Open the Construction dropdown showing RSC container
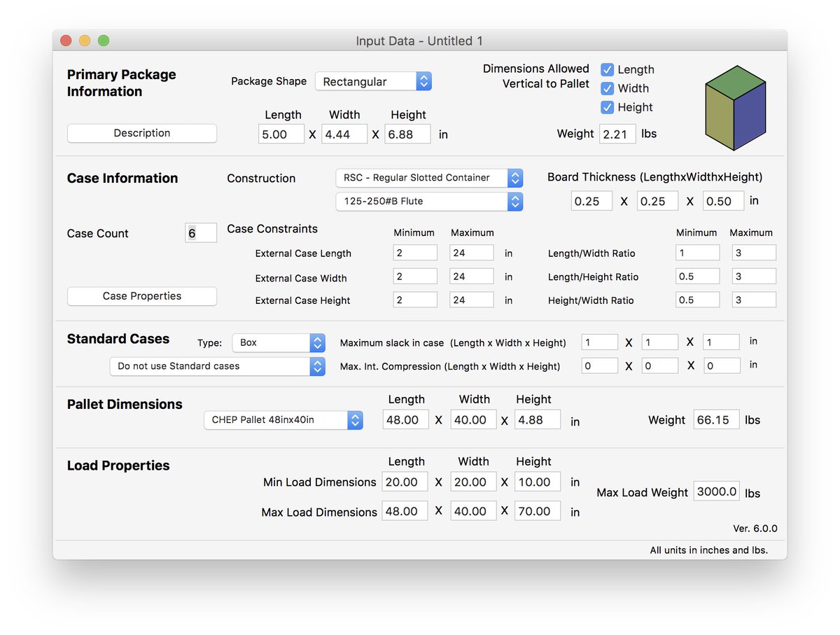Viewport: 840px width, 635px height. (428, 178)
